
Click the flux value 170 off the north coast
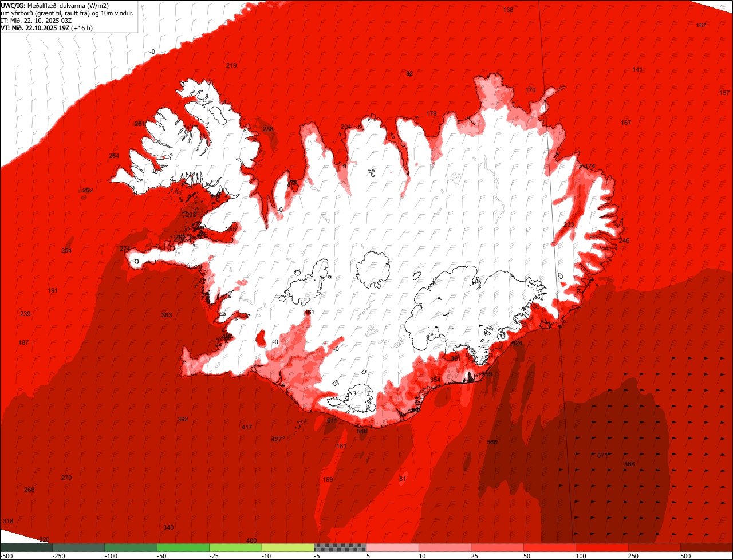click(x=530, y=90)
